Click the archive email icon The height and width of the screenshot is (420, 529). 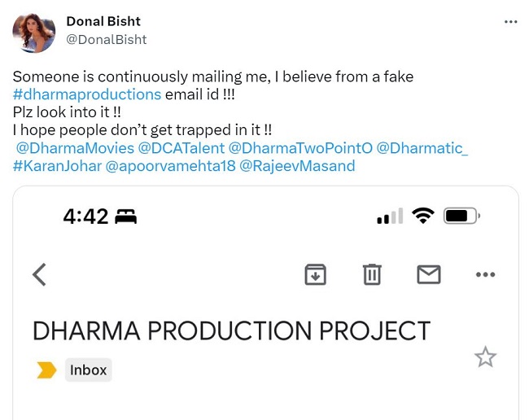pyautogui.click(x=315, y=275)
